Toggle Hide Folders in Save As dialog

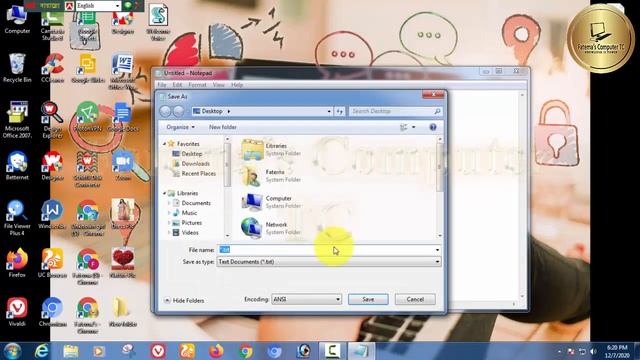pyautogui.click(x=184, y=300)
